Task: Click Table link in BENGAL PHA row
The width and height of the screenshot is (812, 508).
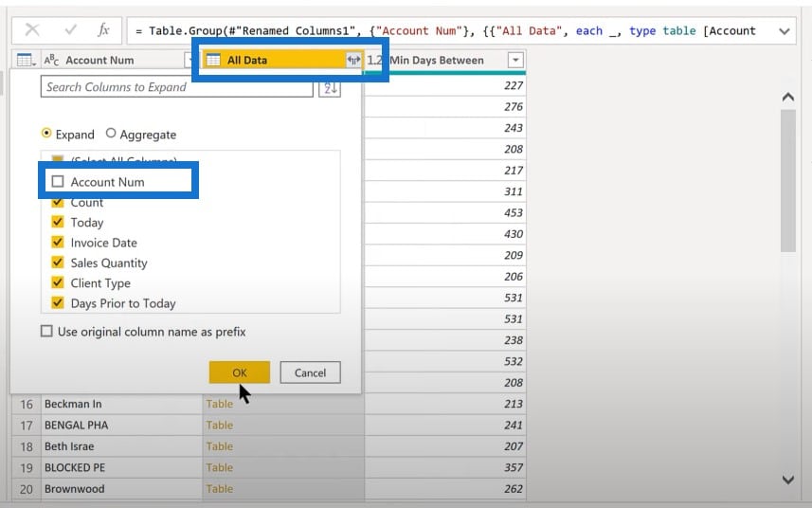Action: pyautogui.click(x=220, y=426)
